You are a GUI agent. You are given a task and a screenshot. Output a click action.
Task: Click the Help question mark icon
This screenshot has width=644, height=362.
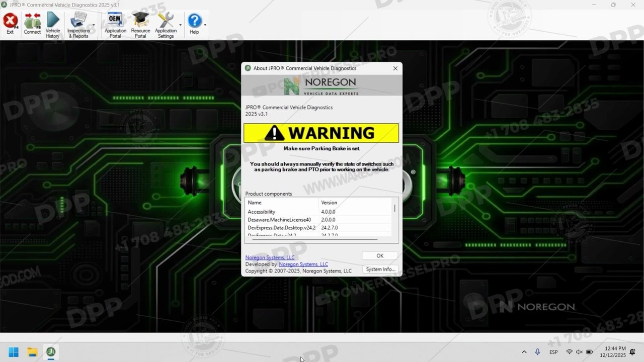pyautogui.click(x=194, y=23)
